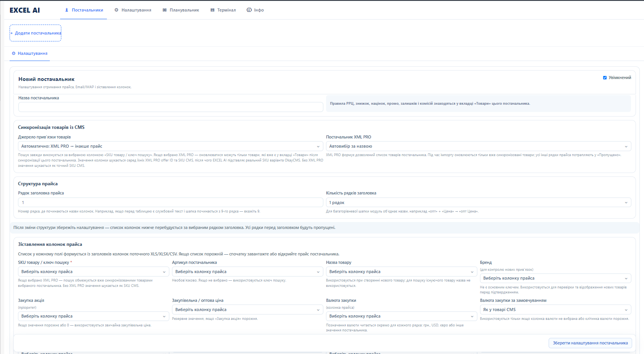Open the Закупка акція column dropdown

(x=93, y=316)
